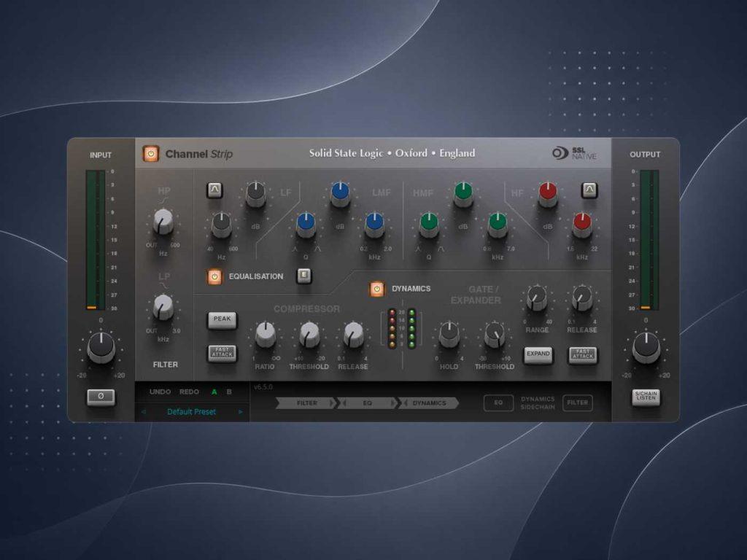Click the compressor RATIO knob
Image resolution: width=747 pixels, height=560 pixels.
[266, 335]
